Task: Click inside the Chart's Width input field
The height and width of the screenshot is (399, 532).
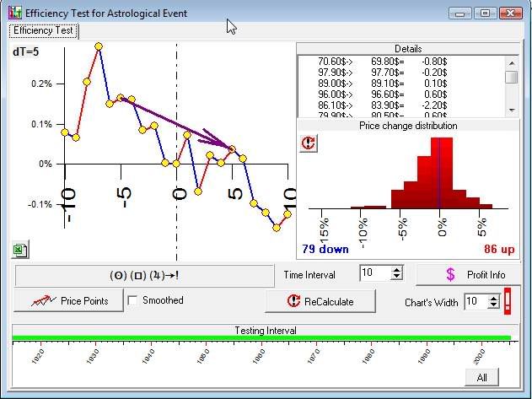Action: click(475, 301)
